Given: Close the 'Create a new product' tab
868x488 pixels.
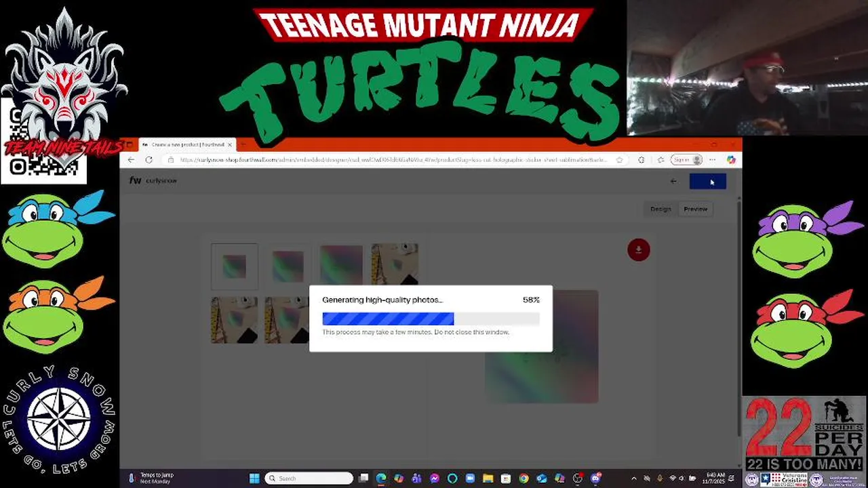Looking at the screenshot, I should point(230,144).
